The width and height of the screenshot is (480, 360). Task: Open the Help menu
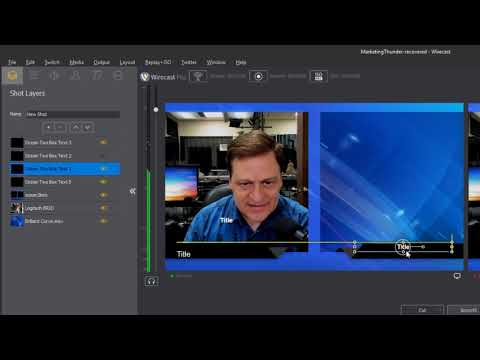(x=241, y=62)
